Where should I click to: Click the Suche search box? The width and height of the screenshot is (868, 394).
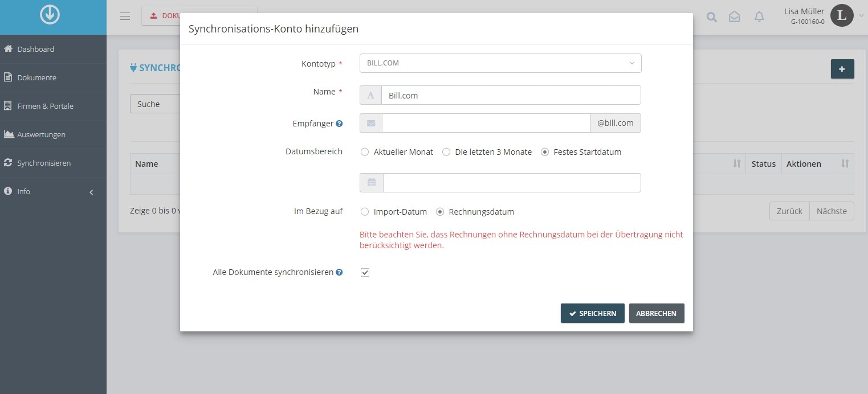[155, 104]
